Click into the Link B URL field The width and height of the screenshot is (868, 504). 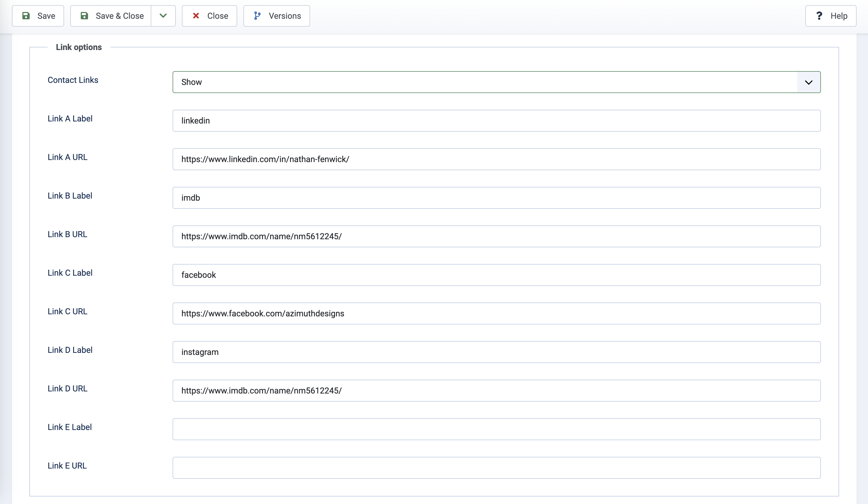pos(496,236)
